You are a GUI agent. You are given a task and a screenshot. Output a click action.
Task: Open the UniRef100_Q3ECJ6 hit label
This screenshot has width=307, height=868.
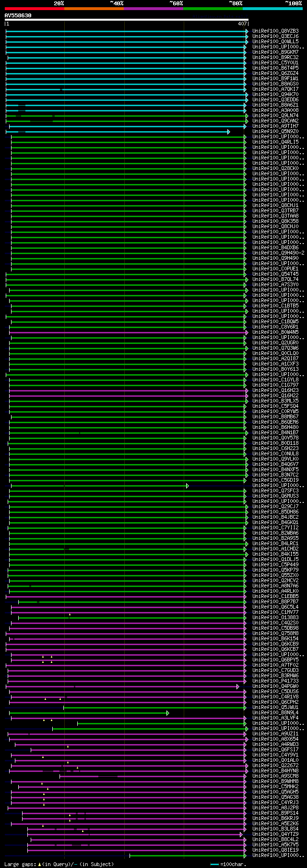(x=275, y=37)
